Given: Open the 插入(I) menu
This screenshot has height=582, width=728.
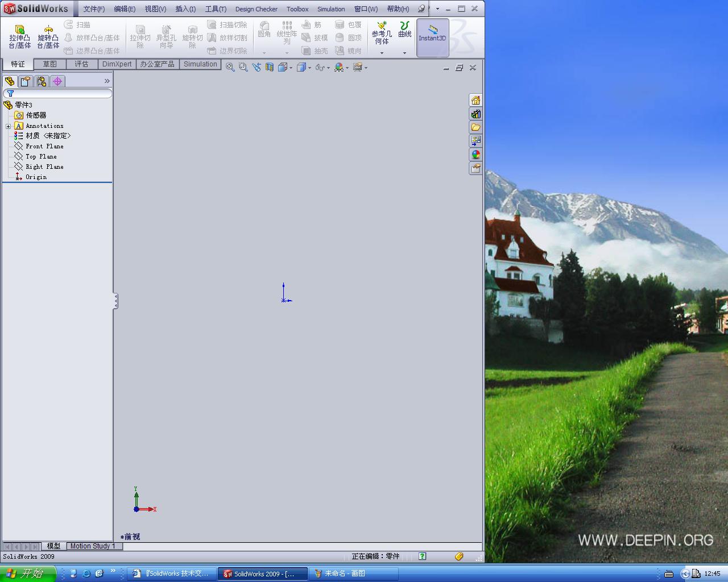Looking at the screenshot, I should pos(185,9).
